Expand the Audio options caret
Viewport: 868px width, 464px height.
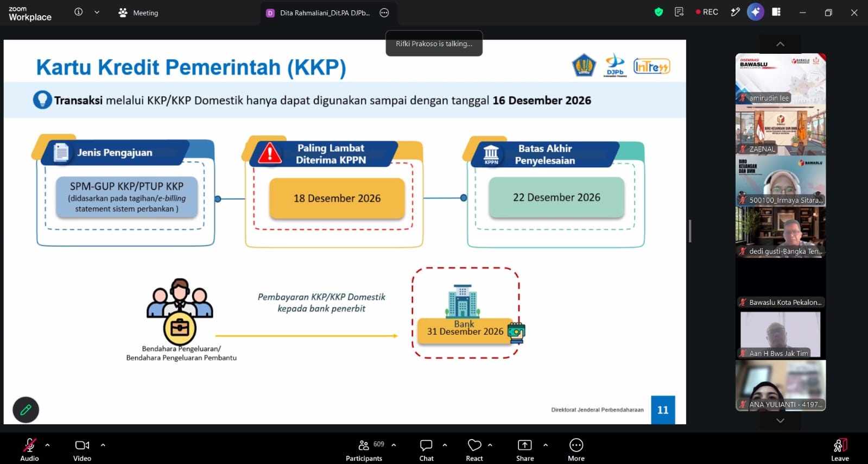pos(48,445)
